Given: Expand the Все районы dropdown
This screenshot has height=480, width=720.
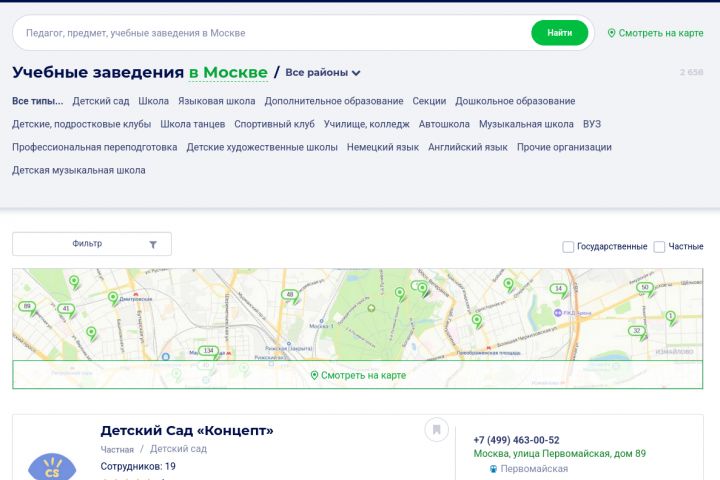Looking at the screenshot, I should tap(322, 73).
